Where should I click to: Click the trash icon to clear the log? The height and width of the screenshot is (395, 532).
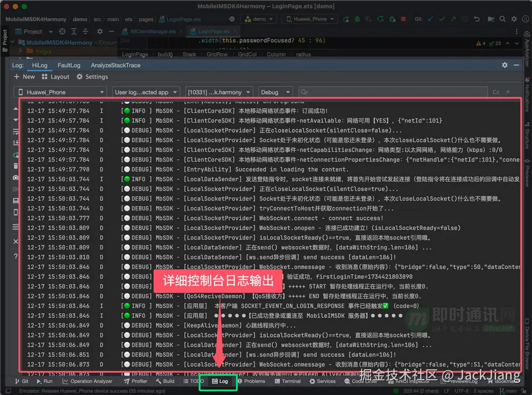(x=15, y=167)
